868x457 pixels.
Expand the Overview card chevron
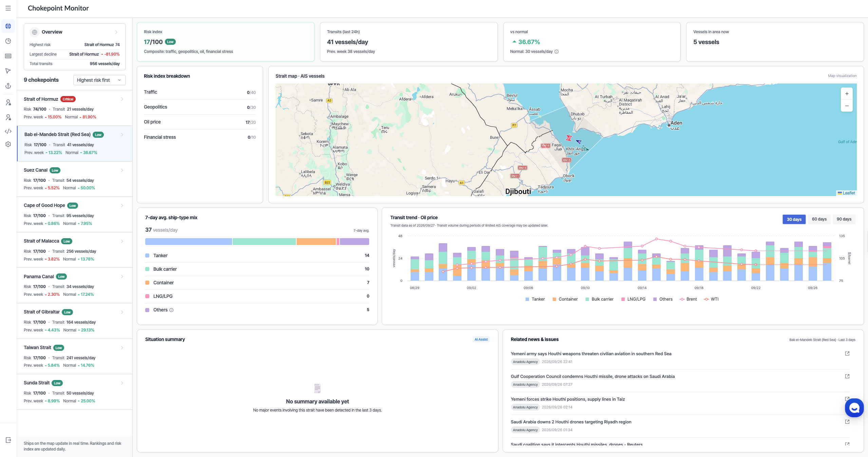point(116,32)
